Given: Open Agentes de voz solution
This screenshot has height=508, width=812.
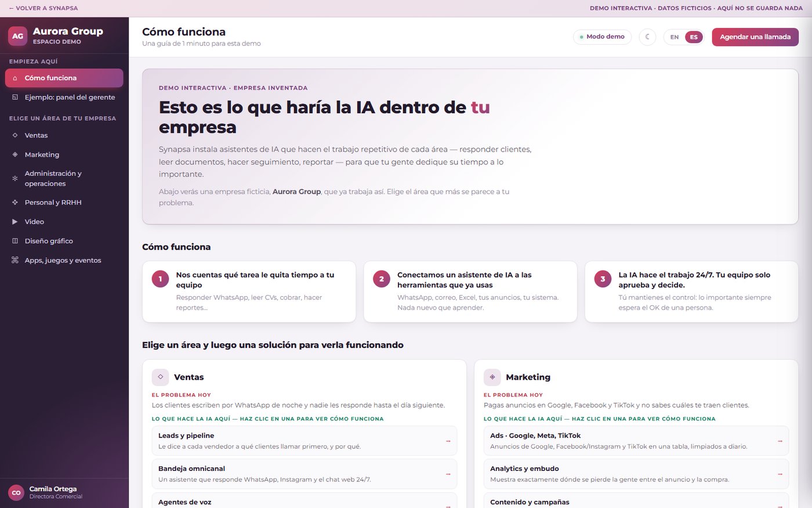Looking at the screenshot, I should tap(304, 500).
